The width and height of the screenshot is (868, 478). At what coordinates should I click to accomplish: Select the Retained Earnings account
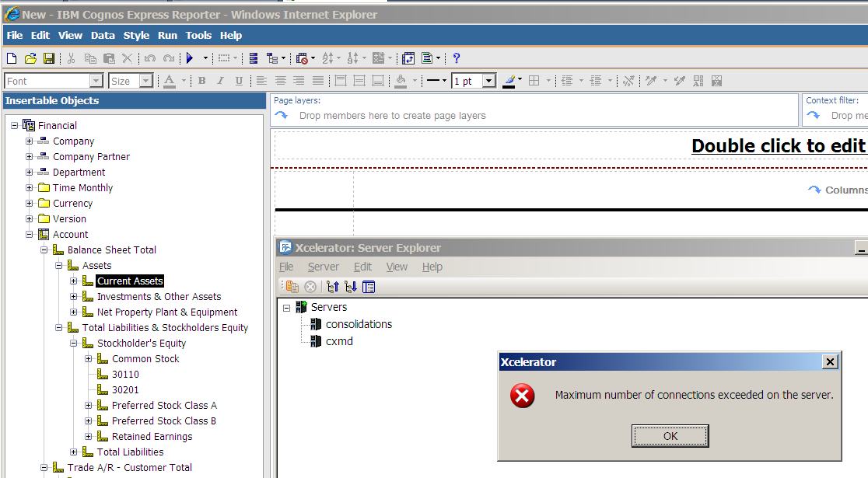(x=152, y=437)
